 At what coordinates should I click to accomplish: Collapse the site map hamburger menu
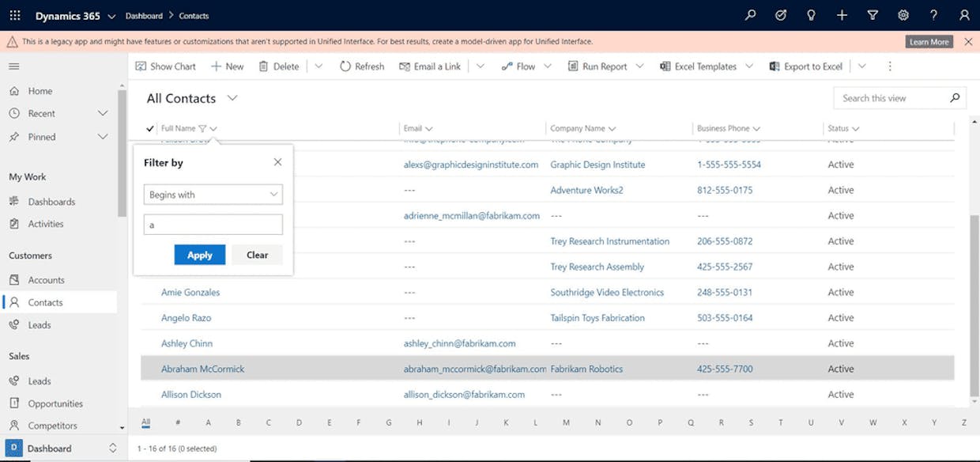[x=14, y=66]
